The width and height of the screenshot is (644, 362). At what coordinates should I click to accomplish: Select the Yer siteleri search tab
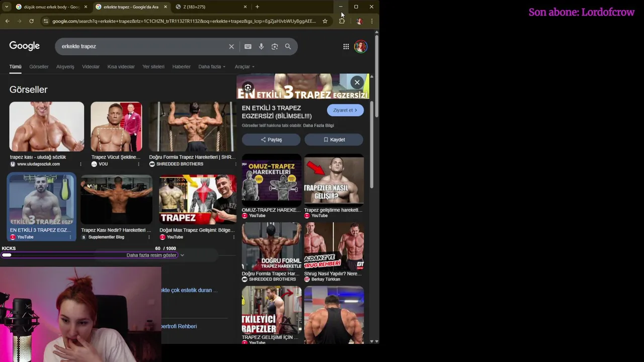coord(153,66)
